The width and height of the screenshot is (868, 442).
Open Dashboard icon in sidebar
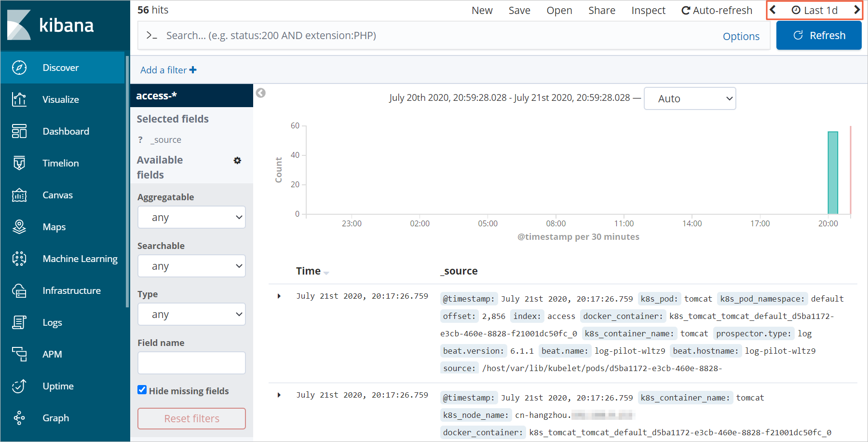(x=19, y=131)
